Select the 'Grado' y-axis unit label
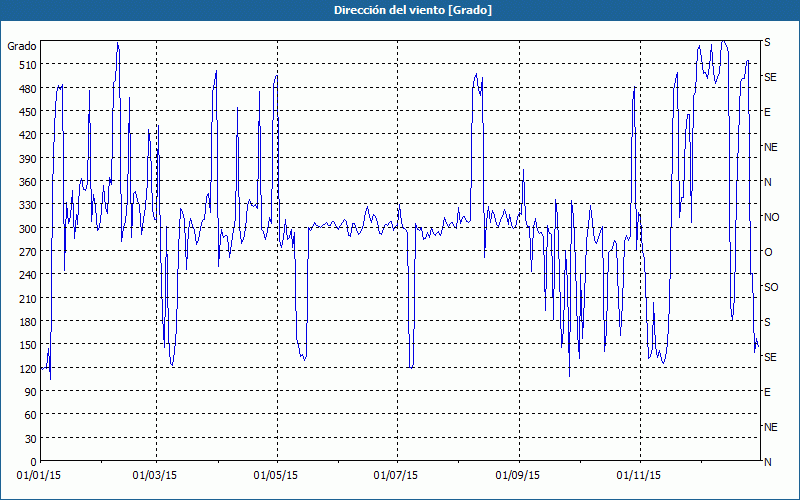This screenshot has height=500, width=800. click(22, 46)
